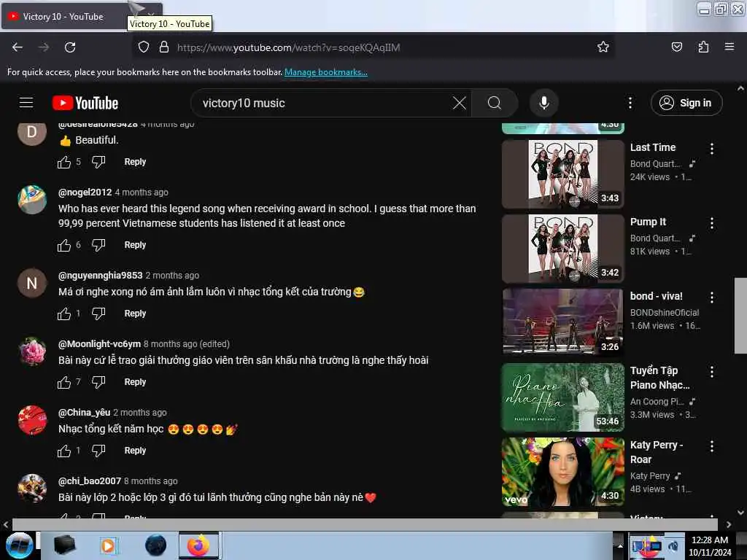Reply to @Moonlight-vc6ym comment
Screen dimensions: 747x560
click(x=135, y=382)
